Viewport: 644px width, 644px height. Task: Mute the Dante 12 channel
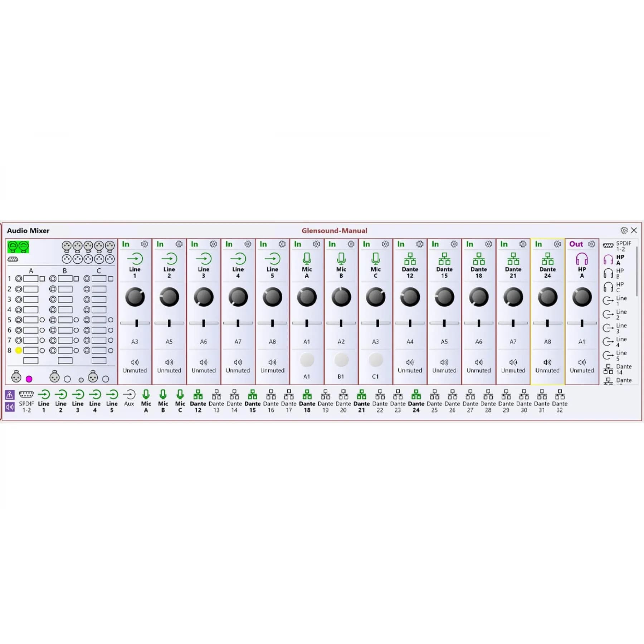click(410, 366)
